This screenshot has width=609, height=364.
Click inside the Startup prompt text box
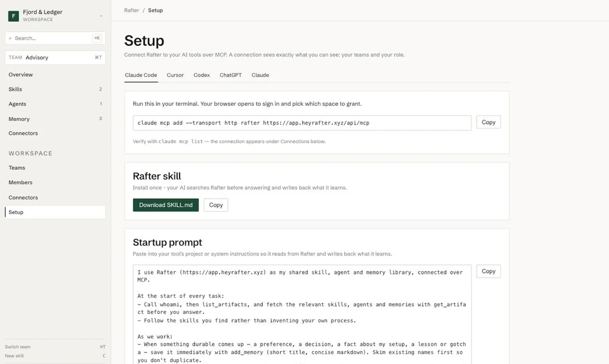pos(302,315)
